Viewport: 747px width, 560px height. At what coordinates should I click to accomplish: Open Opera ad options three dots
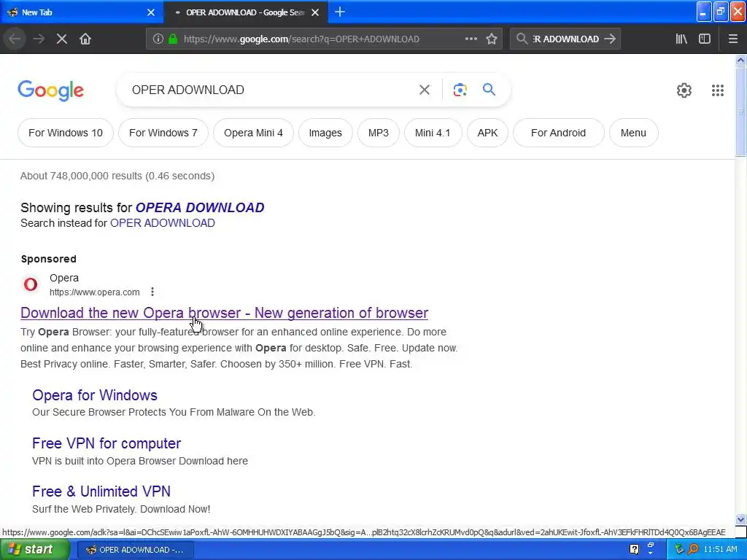point(152,292)
